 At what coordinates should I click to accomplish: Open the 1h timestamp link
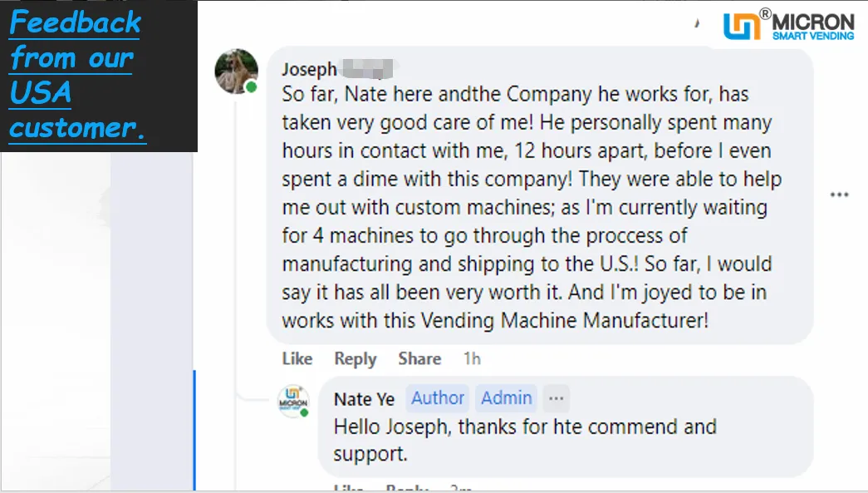tap(472, 359)
